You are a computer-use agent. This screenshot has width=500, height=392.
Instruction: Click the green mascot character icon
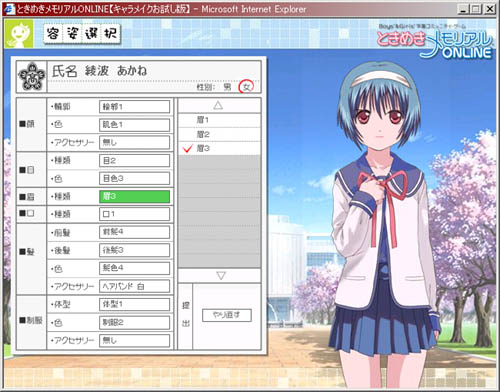tap(19, 34)
